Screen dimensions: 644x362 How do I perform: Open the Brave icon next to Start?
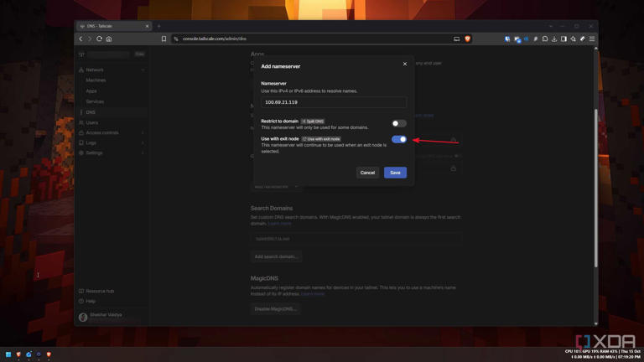pyautogui.click(x=18, y=354)
